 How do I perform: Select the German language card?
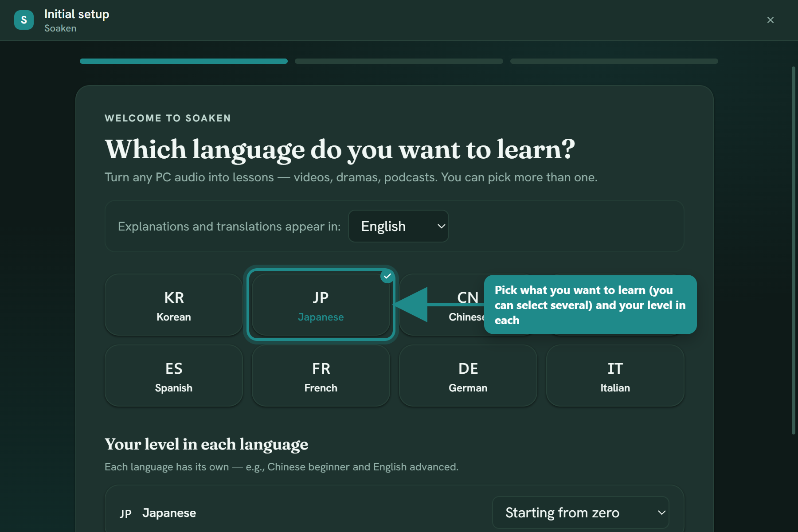[x=468, y=376]
